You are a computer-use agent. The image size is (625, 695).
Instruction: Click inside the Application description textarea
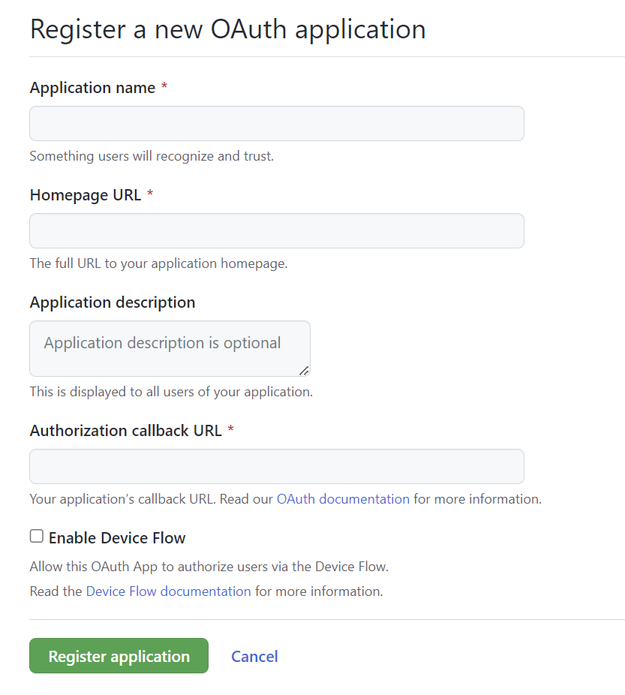[x=170, y=348]
